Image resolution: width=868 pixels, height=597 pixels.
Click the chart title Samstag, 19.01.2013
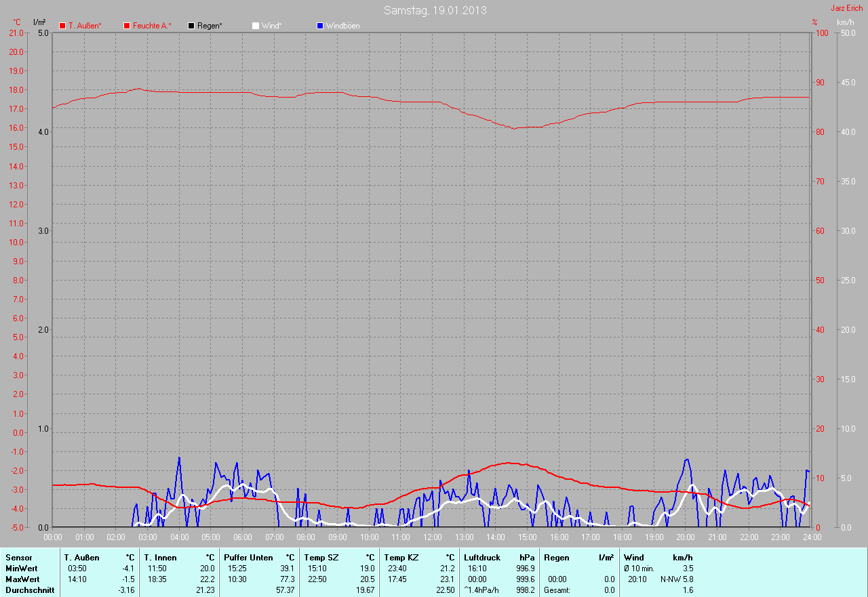[435, 10]
